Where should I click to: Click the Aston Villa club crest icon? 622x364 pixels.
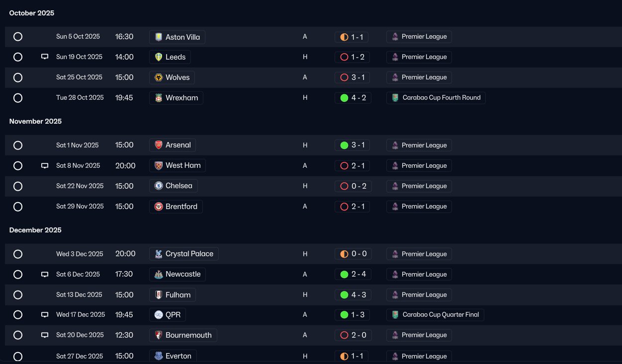pyautogui.click(x=159, y=37)
